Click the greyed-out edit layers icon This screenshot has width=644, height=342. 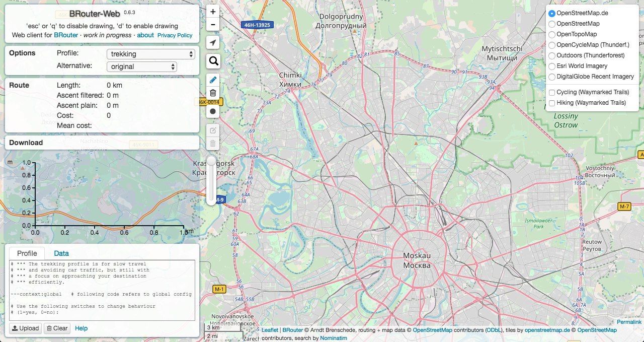(x=213, y=130)
